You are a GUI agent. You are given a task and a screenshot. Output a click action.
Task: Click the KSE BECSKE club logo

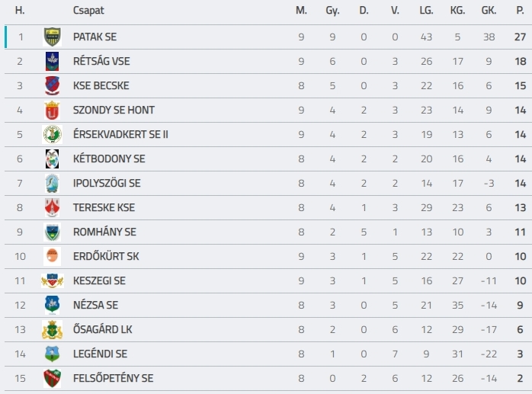tap(53, 86)
